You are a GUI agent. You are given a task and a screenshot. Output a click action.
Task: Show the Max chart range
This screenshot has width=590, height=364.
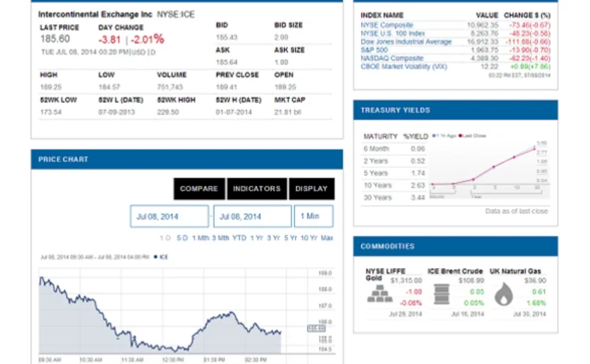point(327,238)
